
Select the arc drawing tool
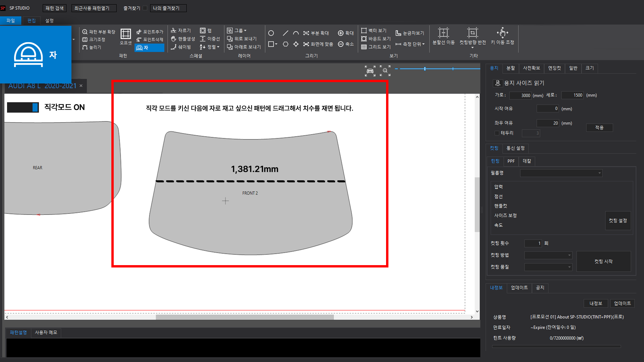pos(296,33)
